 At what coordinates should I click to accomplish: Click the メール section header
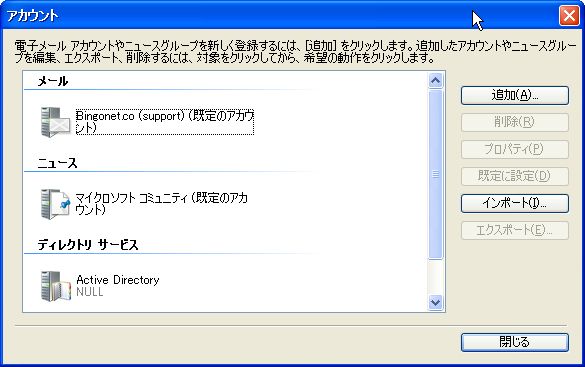click(53, 81)
